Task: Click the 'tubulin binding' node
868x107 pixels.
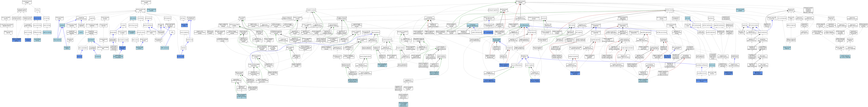Action: pos(28,32)
